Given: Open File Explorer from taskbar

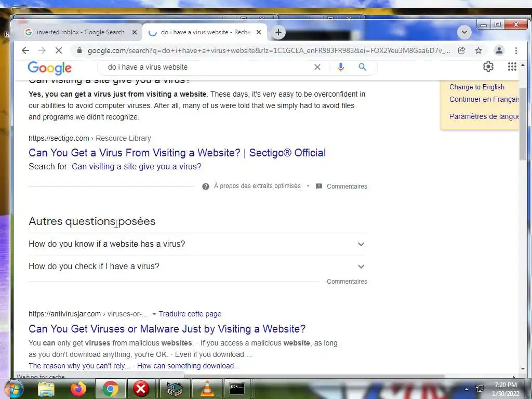Looking at the screenshot, I should [46, 389].
